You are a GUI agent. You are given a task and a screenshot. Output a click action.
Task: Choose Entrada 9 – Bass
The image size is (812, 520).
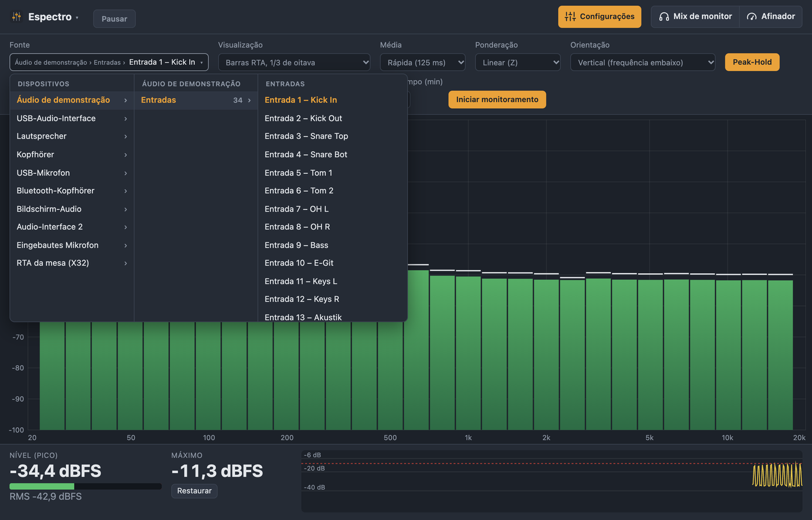[332, 245]
